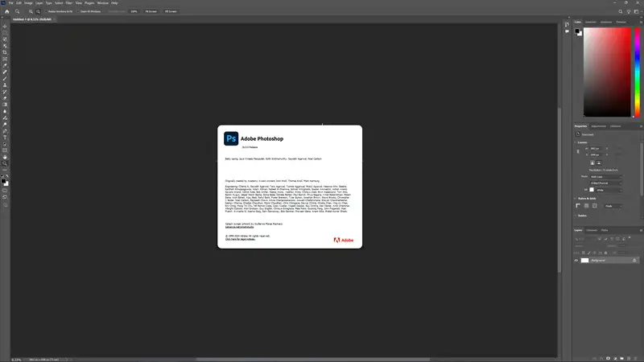Image resolution: width=644 pixels, height=362 pixels.
Task: Select the Horizontal Type tool
Action: coord(5,138)
